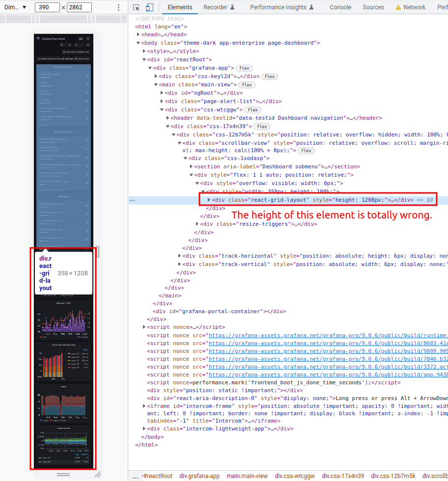Image resolution: width=448 pixels, height=481 pixels.
Task: Click the resize grip in viewport corner
Action: (x=98, y=475)
